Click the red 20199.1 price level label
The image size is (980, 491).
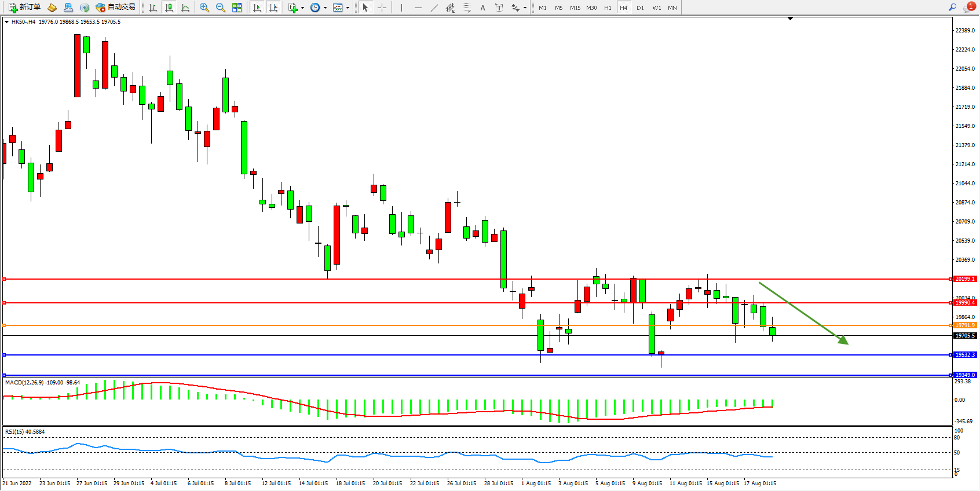coord(965,279)
